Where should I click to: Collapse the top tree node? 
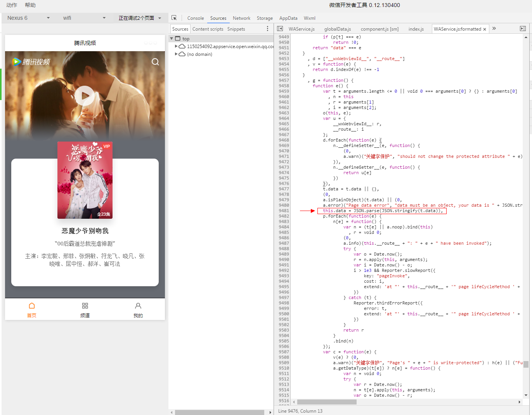tap(172, 39)
